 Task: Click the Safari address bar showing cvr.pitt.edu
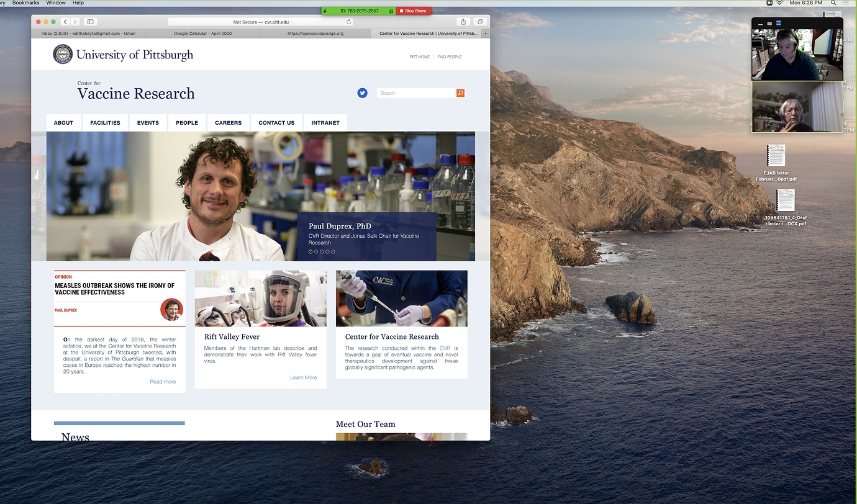pos(261,22)
